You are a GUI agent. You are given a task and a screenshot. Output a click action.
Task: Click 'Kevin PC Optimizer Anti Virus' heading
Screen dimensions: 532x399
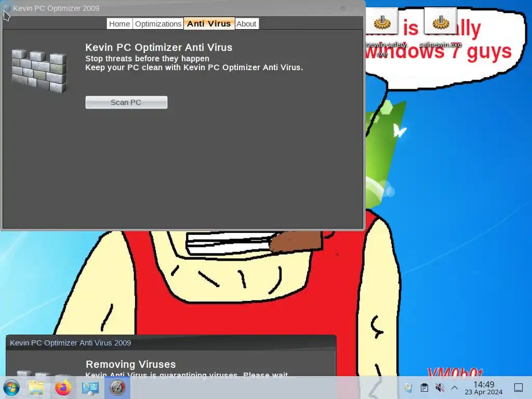(x=159, y=47)
